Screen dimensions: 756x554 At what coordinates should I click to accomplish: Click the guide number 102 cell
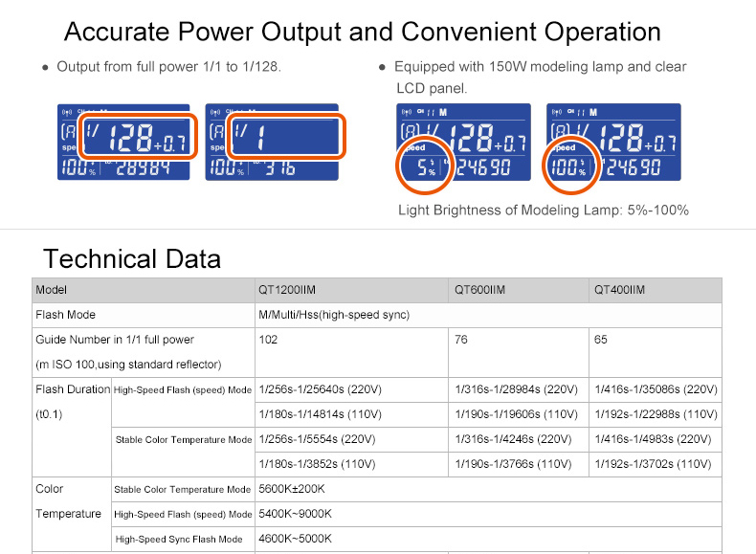click(x=268, y=340)
